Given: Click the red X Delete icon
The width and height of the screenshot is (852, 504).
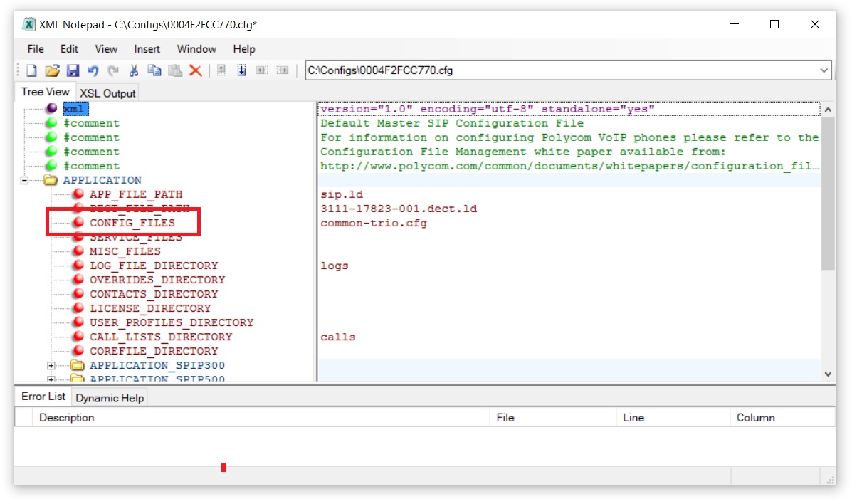Looking at the screenshot, I should [x=195, y=70].
